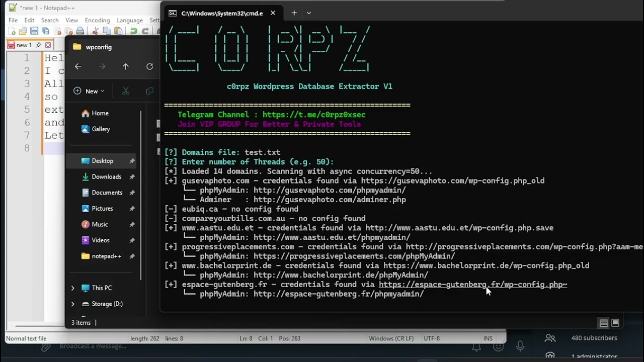Viewport: 644px width, 362px height.
Task: Click the green Undo arrow in Notepad++
Action: coord(133,31)
